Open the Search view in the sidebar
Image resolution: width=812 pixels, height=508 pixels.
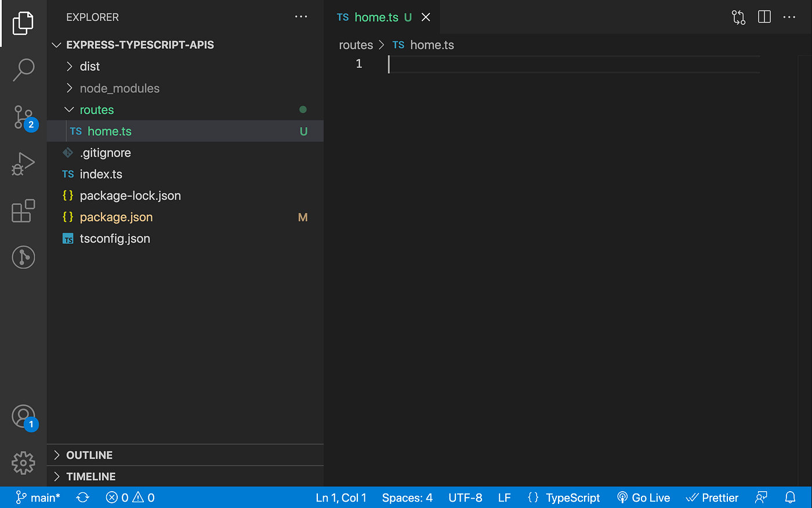23,70
